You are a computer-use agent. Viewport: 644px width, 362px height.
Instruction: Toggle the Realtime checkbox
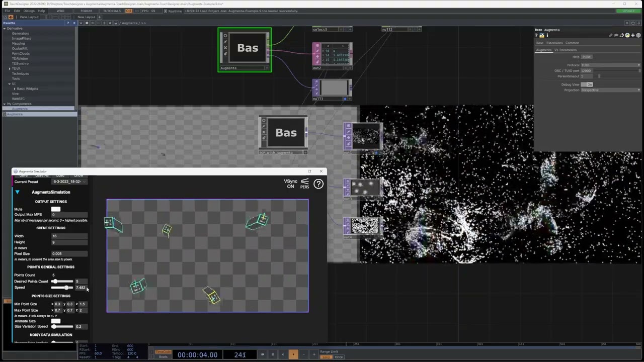coord(166,11)
